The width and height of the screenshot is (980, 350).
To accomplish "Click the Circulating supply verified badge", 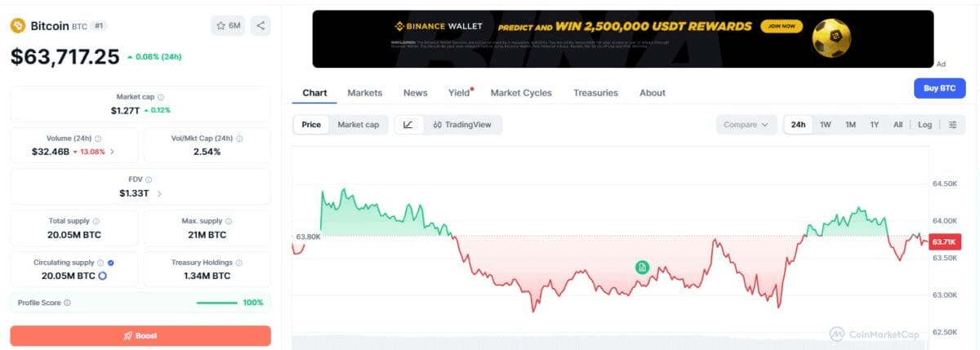I will click(111, 263).
